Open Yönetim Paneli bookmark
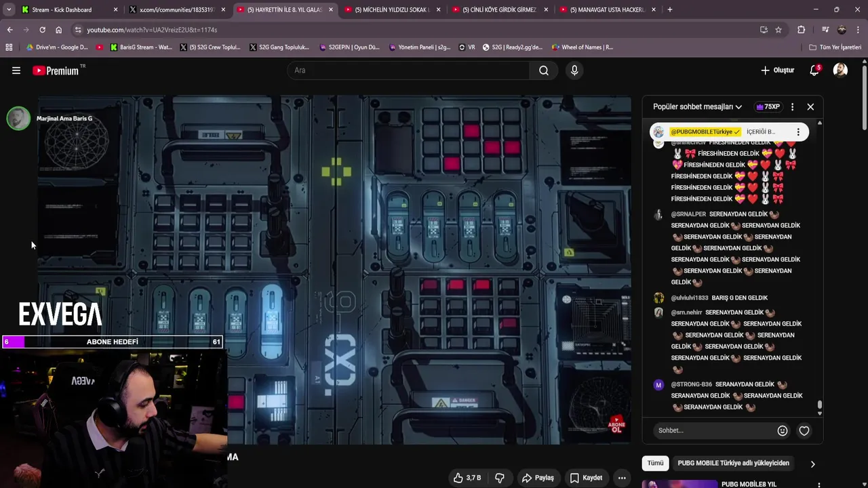This screenshot has height=488, width=868. (x=418, y=47)
